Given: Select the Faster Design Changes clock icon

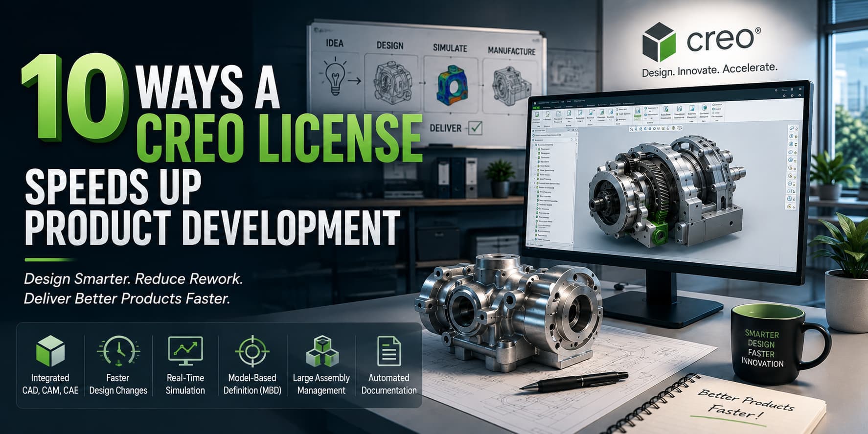Looking at the screenshot, I should (x=118, y=351).
